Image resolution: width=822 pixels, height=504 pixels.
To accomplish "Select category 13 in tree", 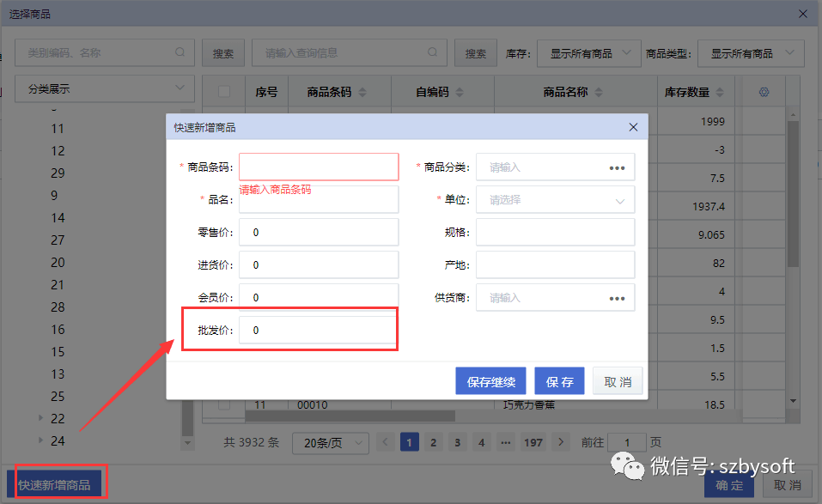I will tap(58, 374).
